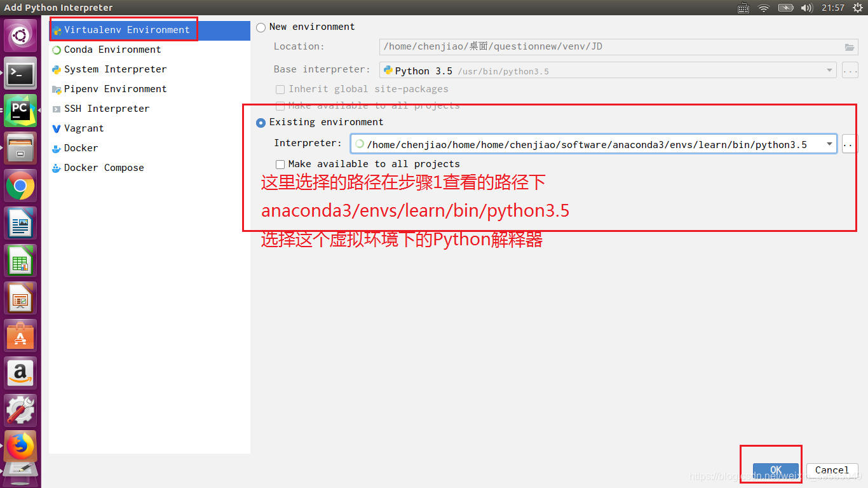868x488 pixels.
Task: Click browse button next to Base interpreter
Action: tap(850, 71)
